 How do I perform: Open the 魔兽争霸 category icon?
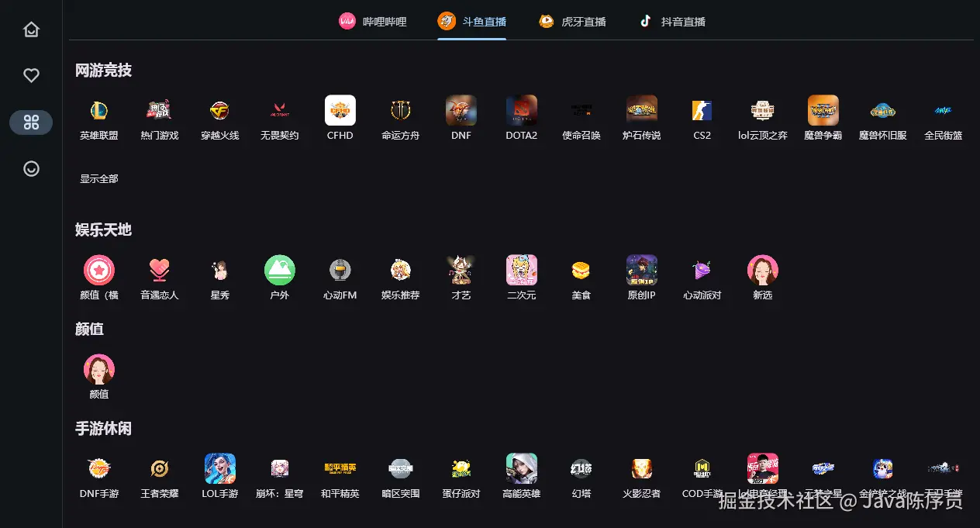pos(823,110)
